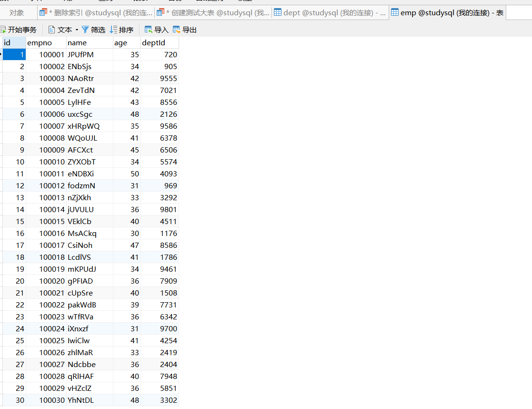Viewport: 532px width, 409px height.
Task: Select the deptId cell 3292
Action: point(160,198)
